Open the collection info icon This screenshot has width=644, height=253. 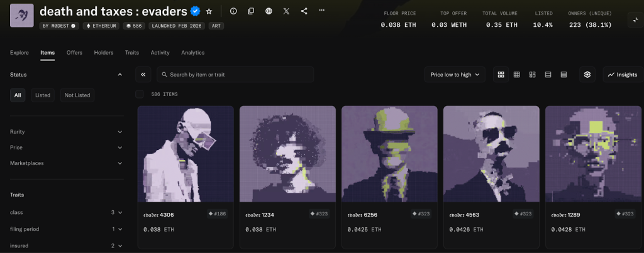click(233, 11)
